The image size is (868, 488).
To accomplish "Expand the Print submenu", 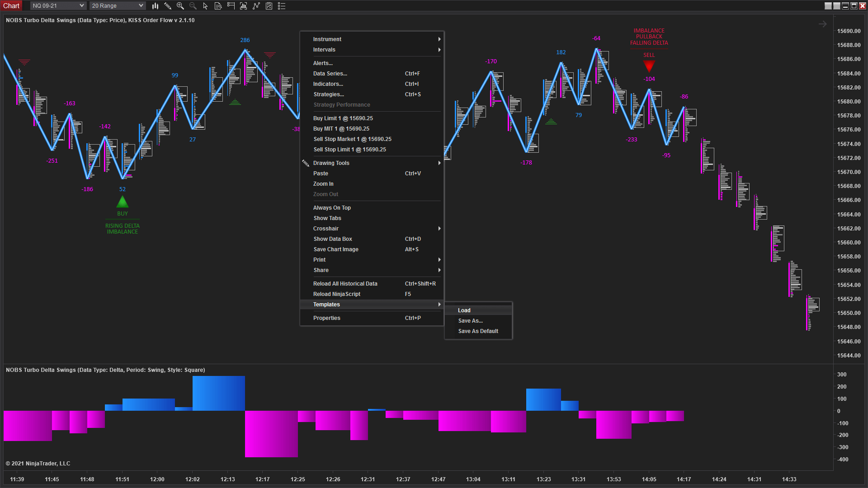I will click(x=372, y=260).
